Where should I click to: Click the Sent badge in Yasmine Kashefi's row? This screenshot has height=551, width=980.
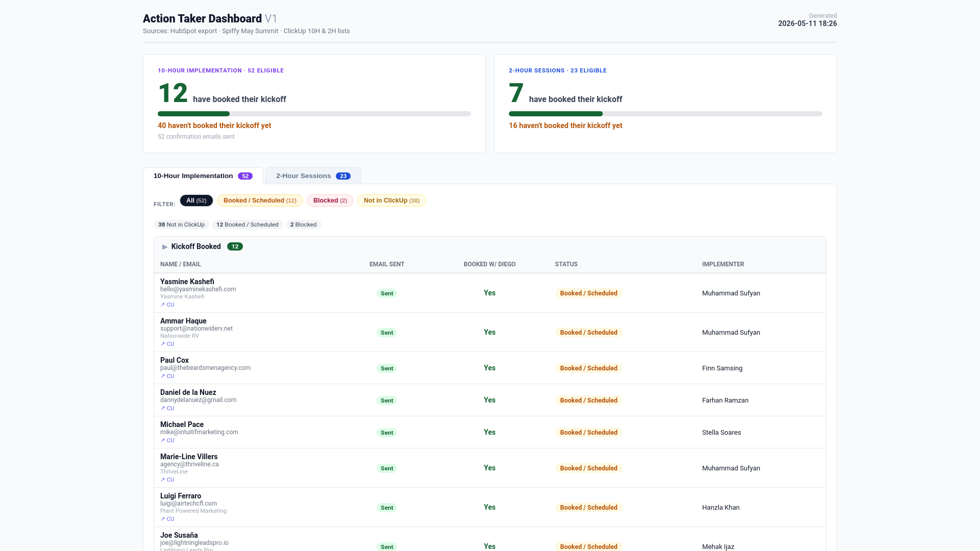click(387, 293)
